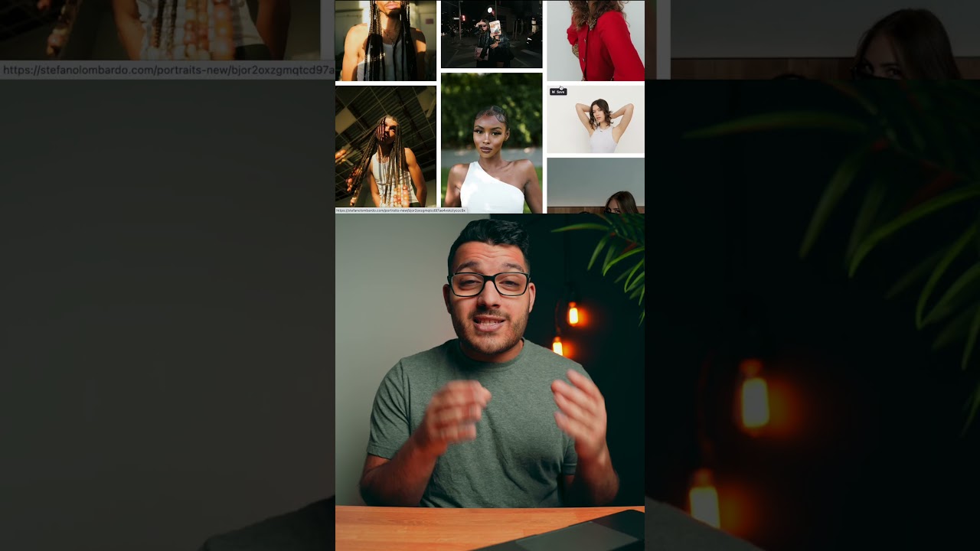
Task: Click the stefanolombardo.com status bar link text
Action: [x=400, y=210]
